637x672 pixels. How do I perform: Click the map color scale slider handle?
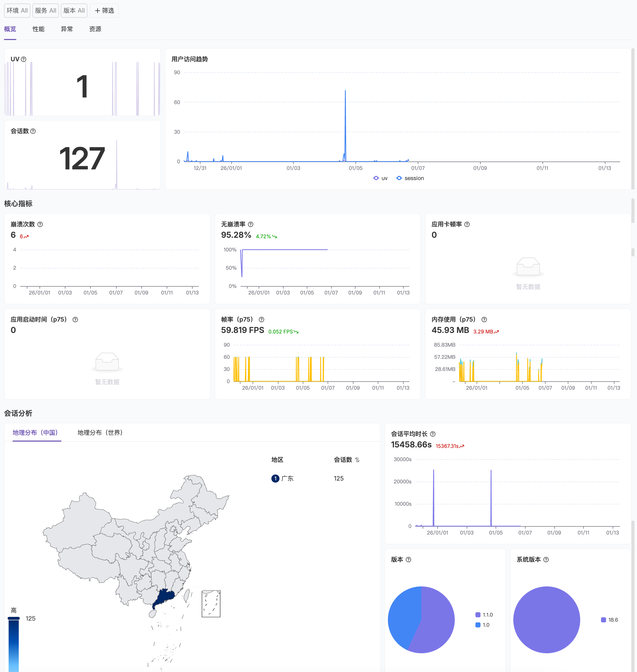(14, 618)
